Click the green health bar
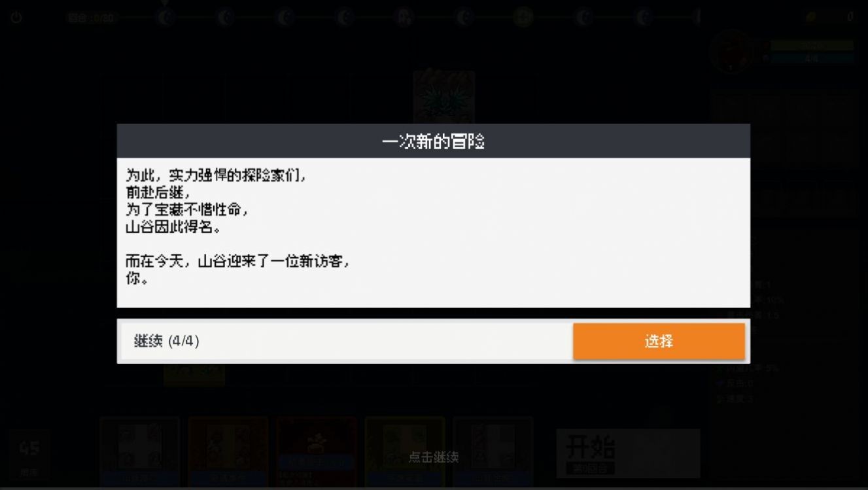This screenshot has height=490, width=868. [812, 46]
